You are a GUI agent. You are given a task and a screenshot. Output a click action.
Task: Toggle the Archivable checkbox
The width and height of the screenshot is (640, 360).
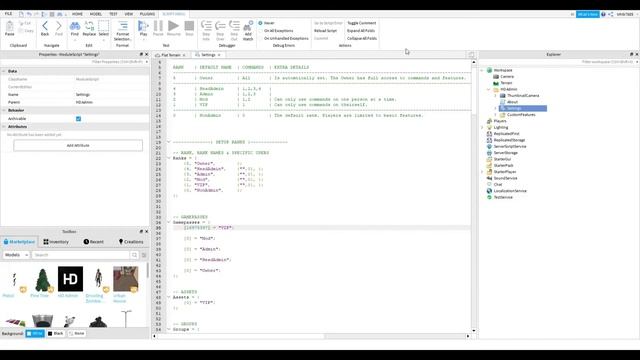[x=78, y=118]
